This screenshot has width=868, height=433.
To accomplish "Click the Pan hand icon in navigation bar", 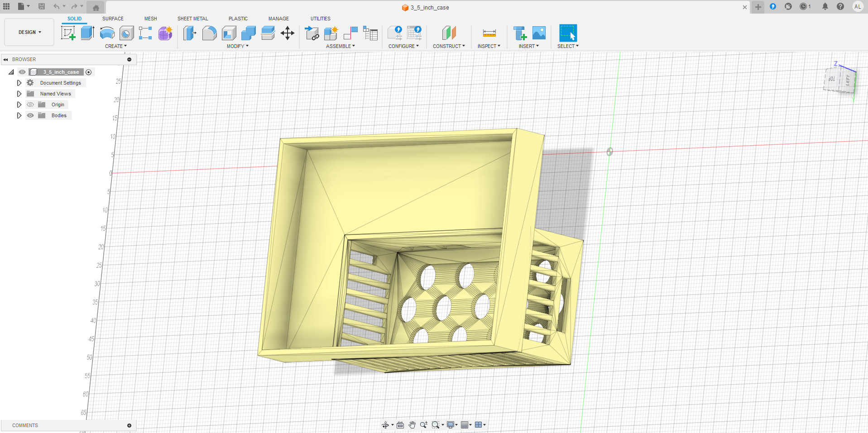I will pos(412,425).
